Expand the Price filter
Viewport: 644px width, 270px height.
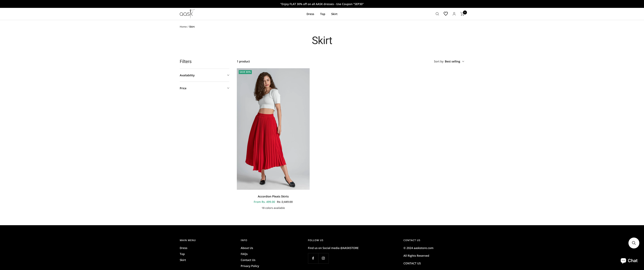tap(204, 88)
